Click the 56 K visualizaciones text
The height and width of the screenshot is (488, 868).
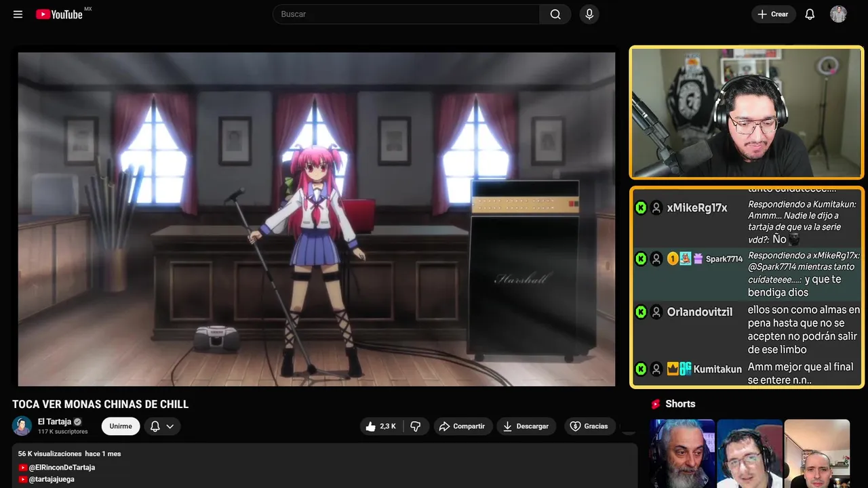pos(50,453)
